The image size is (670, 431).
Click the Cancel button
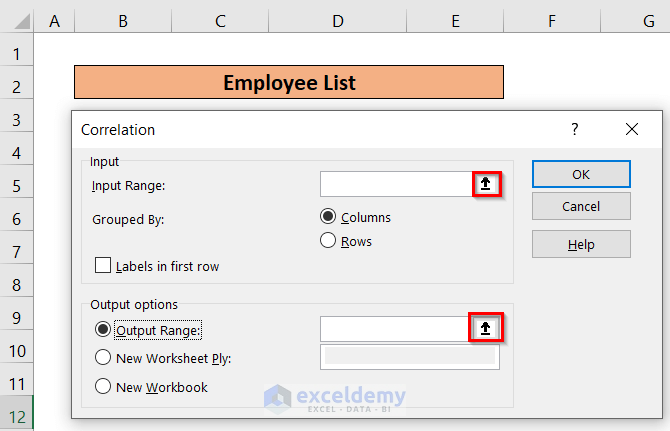tap(581, 206)
